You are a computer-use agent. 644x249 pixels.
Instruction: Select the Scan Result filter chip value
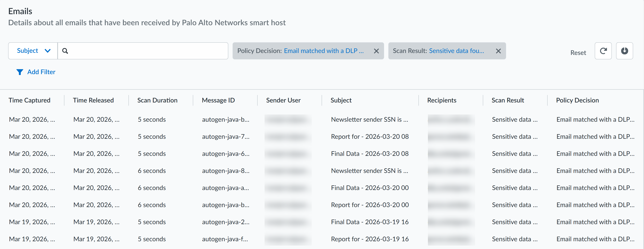[456, 51]
